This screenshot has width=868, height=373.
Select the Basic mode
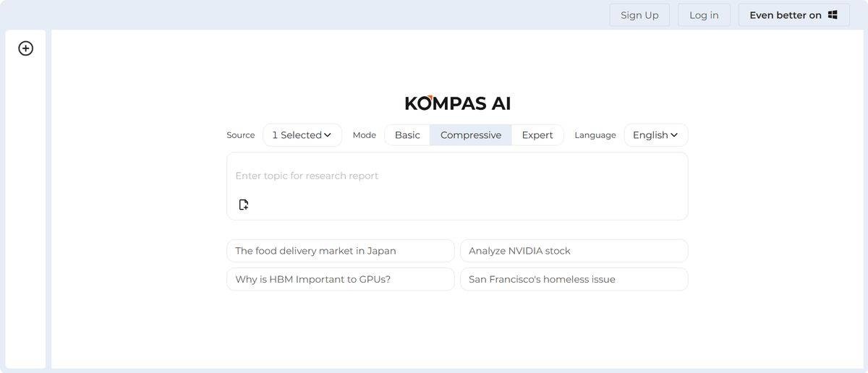(407, 135)
